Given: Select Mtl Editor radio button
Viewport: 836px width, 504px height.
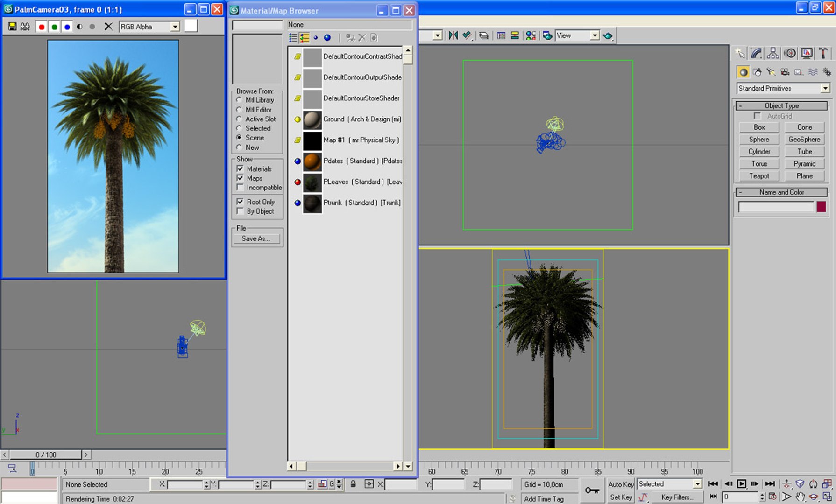Looking at the screenshot, I should coord(254,110).
